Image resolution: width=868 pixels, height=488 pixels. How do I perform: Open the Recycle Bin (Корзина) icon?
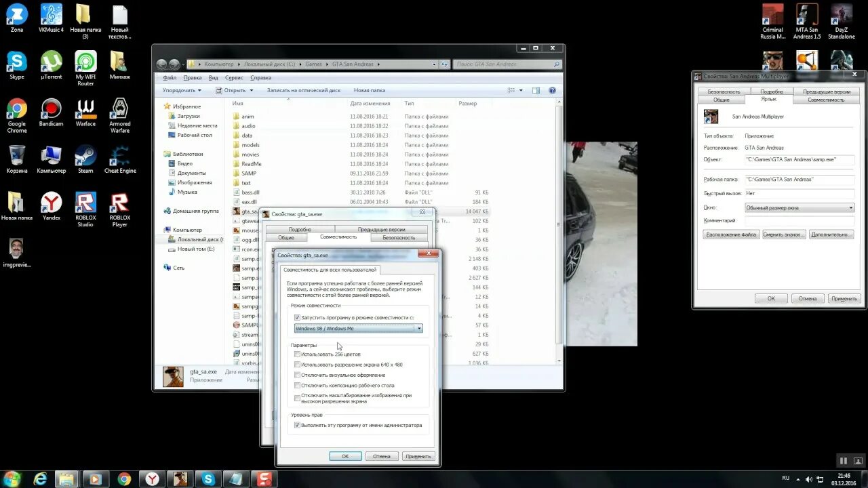click(17, 159)
